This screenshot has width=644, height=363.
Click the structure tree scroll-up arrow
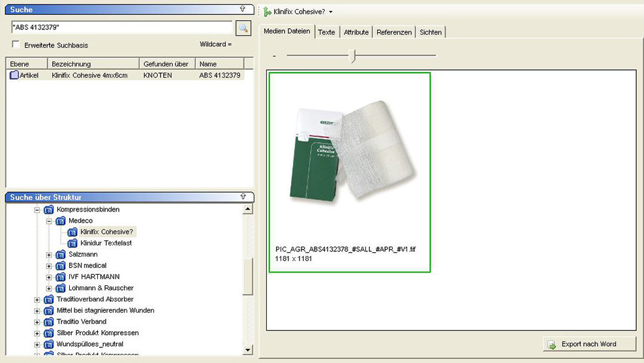click(x=248, y=210)
